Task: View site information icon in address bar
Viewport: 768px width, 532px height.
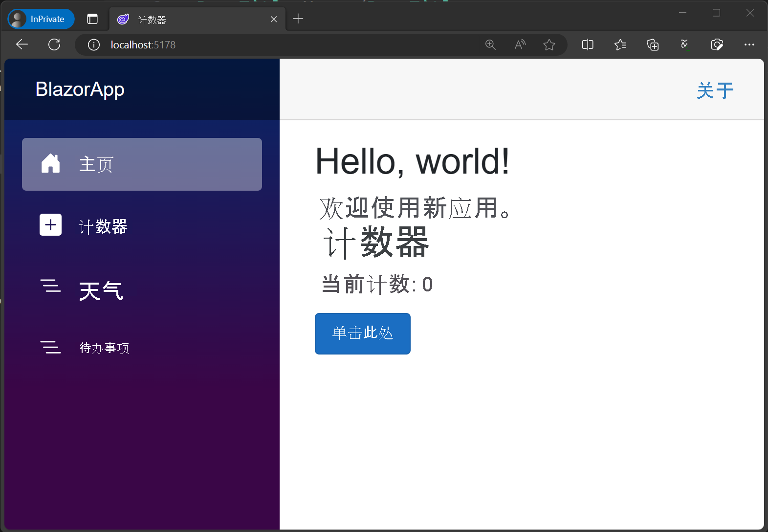Action: tap(94, 45)
